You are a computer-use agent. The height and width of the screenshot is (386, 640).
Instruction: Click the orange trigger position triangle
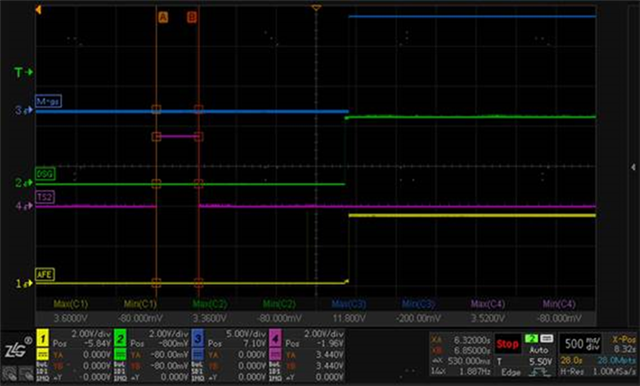316,8
